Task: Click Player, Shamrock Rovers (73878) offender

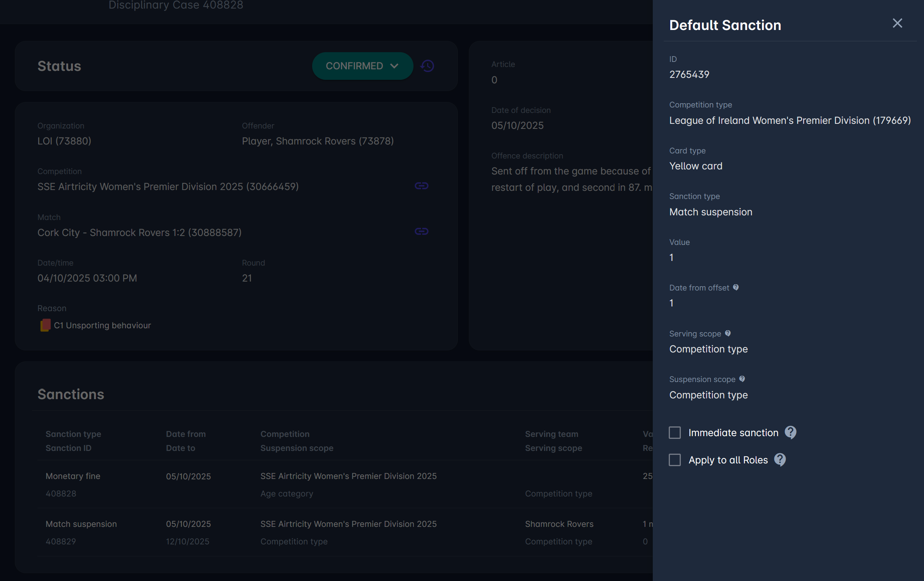Action: pyautogui.click(x=318, y=141)
